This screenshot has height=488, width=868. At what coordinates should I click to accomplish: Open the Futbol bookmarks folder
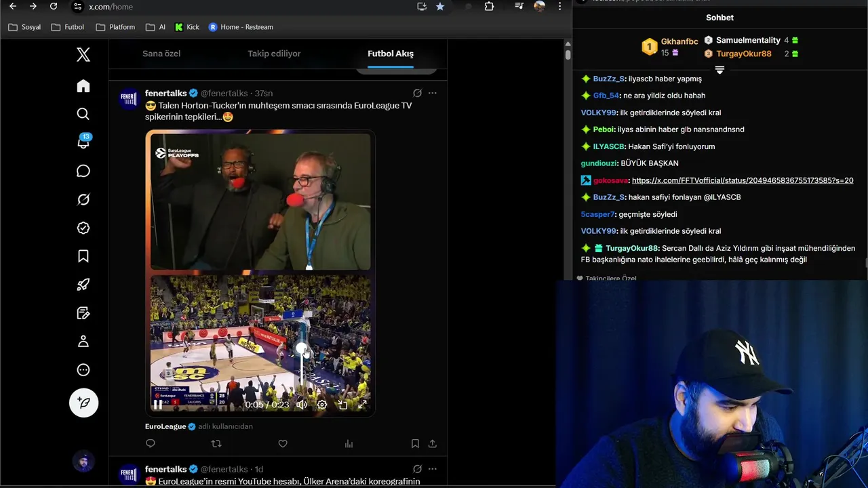[68, 27]
